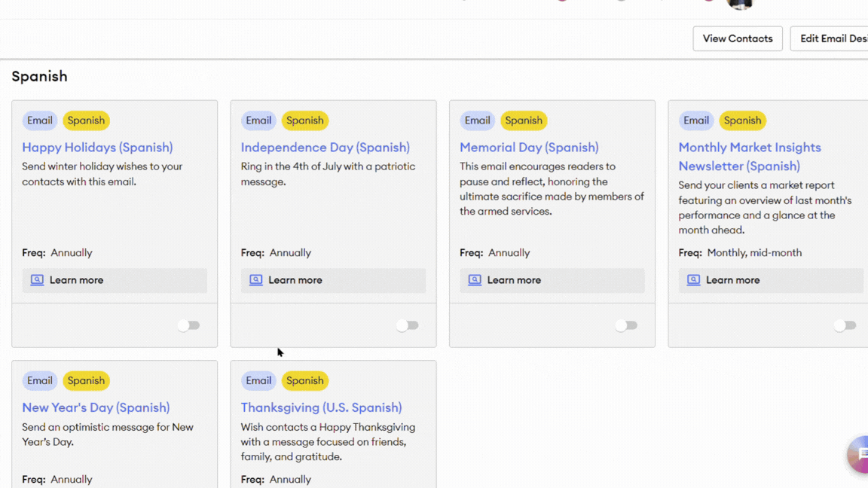
Task: Enable the Monthly Market Insights Newsletter toggle
Action: pos(844,325)
